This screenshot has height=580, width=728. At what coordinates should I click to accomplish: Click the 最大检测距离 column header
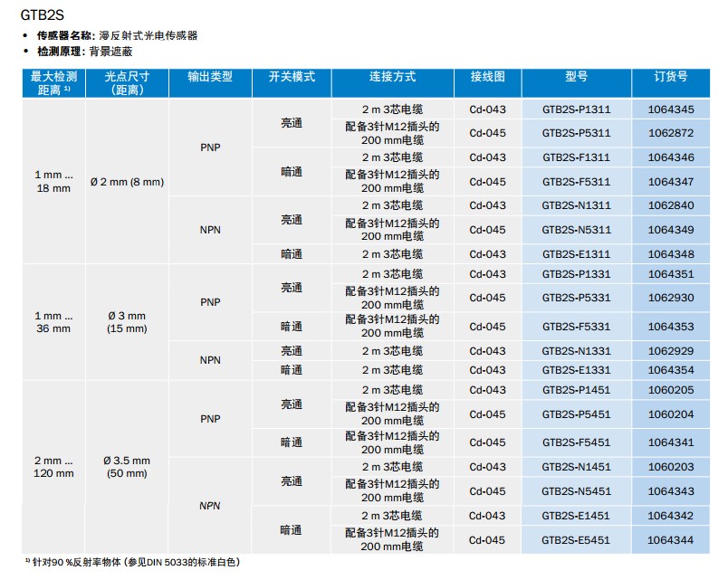point(53,83)
